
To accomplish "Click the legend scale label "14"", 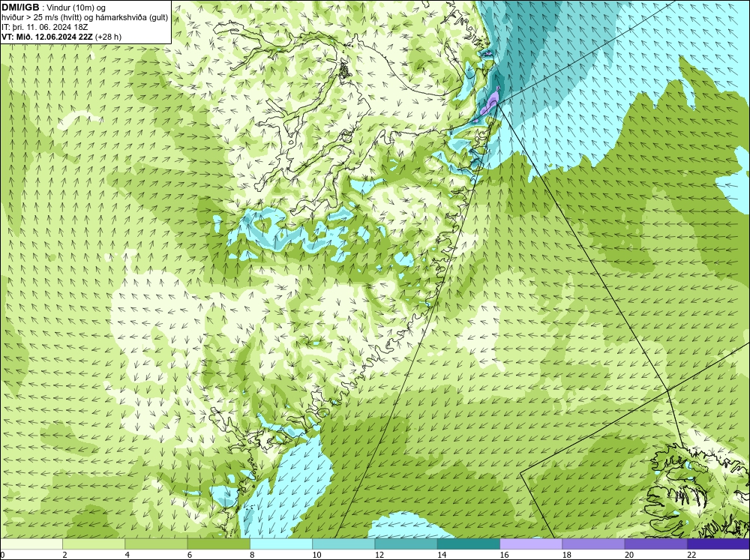I will coord(442,555).
